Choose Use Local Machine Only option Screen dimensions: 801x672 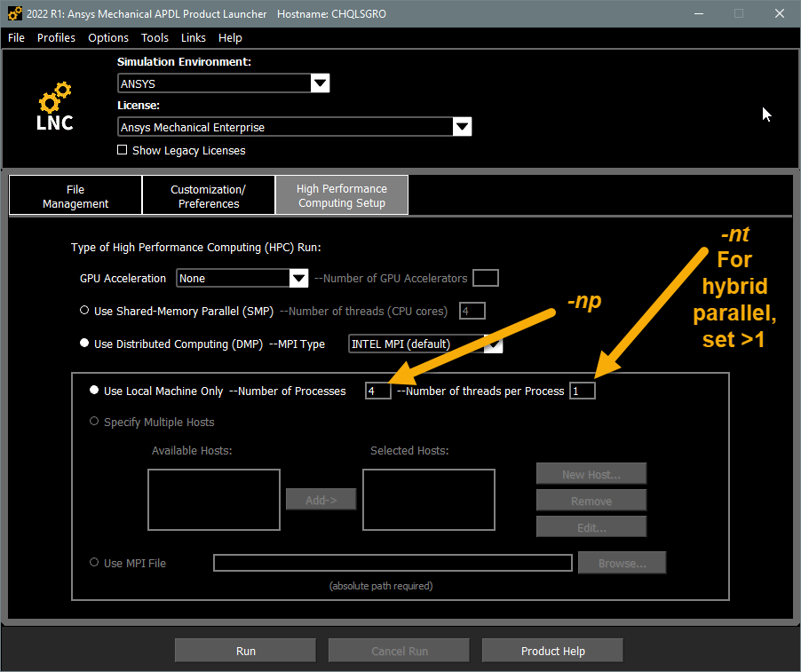tap(93, 389)
